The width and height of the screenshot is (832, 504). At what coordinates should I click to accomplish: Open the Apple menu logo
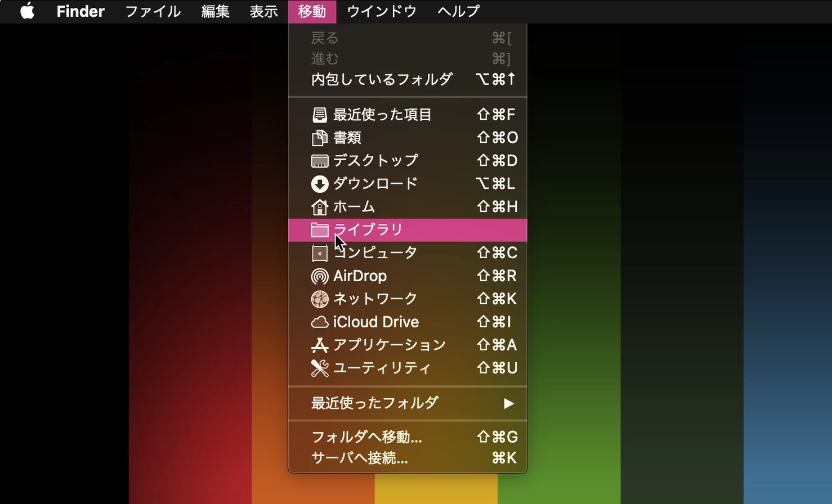(27, 11)
